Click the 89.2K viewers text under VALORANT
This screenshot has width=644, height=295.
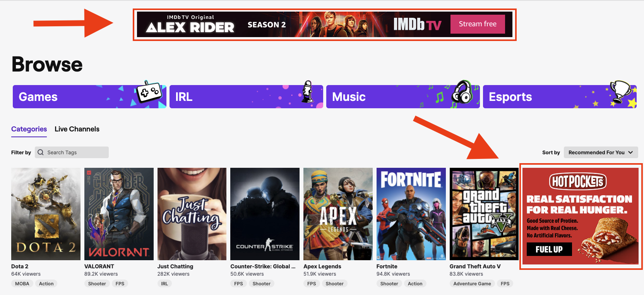coord(101,274)
